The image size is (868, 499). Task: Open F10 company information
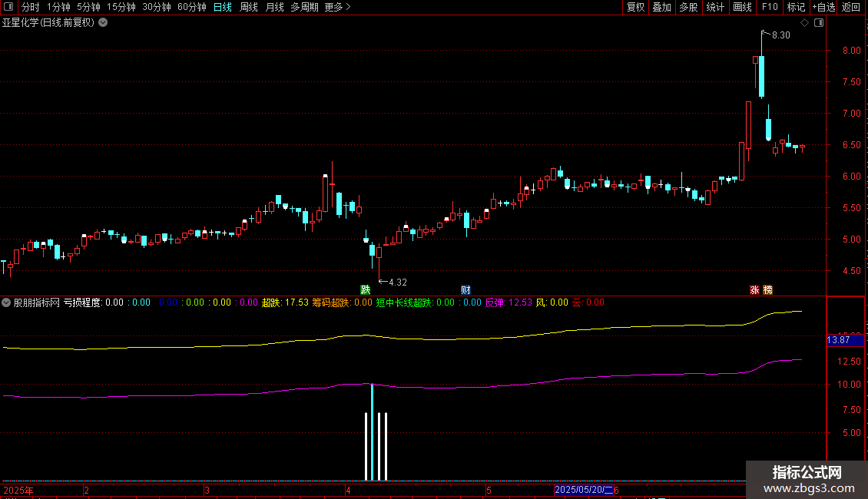point(770,7)
